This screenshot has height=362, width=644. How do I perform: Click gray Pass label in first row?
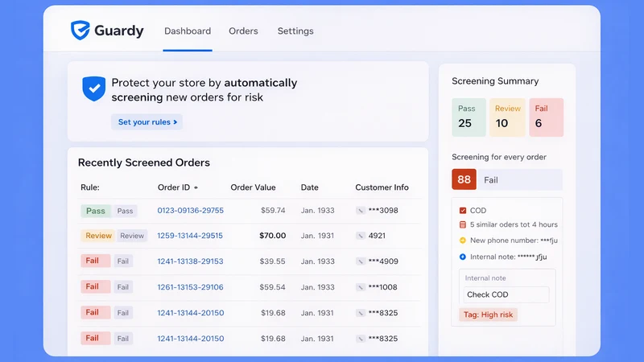(x=126, y=211)
